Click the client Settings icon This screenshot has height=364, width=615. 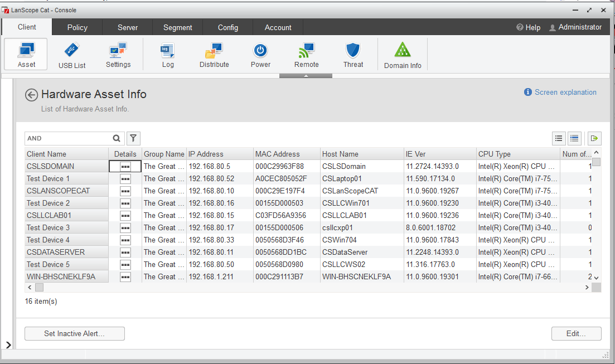tap(118, 55)
